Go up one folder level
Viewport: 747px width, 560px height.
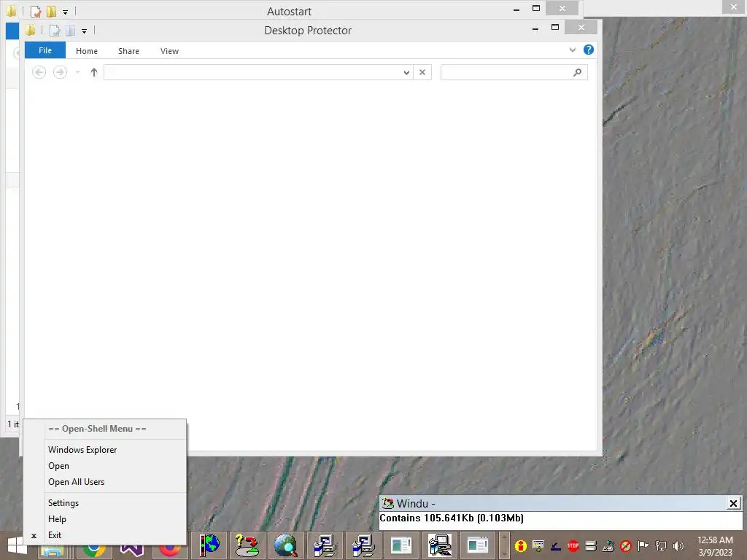94,72
